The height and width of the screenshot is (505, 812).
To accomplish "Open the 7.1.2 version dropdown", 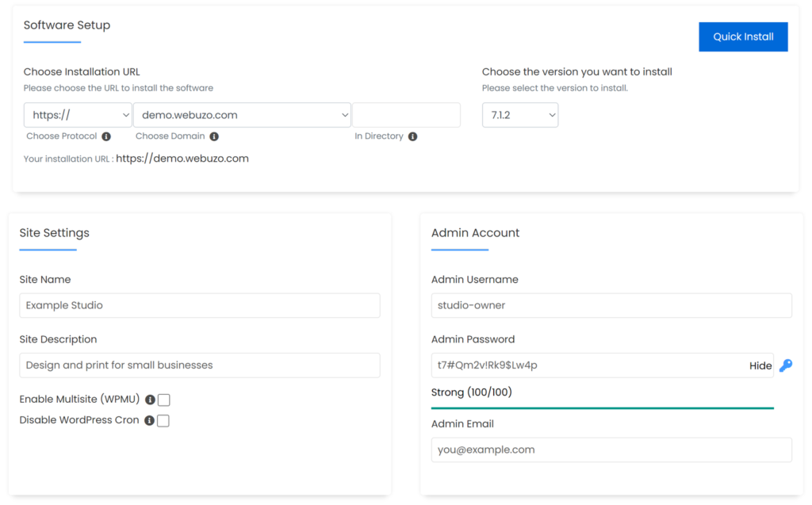I will click(x=520, y=115).
